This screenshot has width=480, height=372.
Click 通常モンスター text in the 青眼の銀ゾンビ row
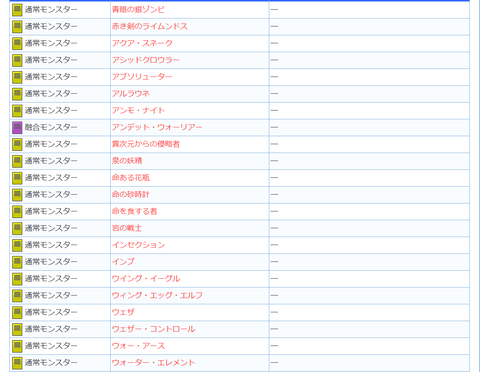pyautogui.click(x=51, y=10)
